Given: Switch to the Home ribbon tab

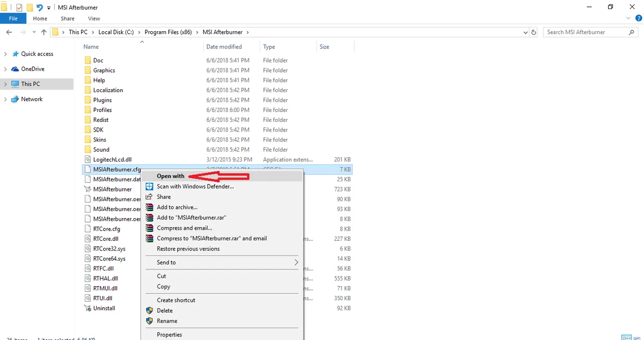Looking at the screenshot, I should pyautogui.click(x=40, y=19).
